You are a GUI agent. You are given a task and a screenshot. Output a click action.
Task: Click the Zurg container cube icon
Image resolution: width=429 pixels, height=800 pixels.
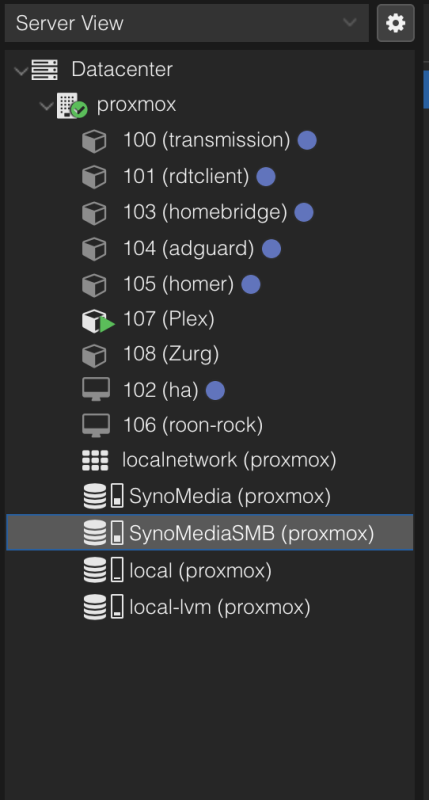tap(94, 356)
